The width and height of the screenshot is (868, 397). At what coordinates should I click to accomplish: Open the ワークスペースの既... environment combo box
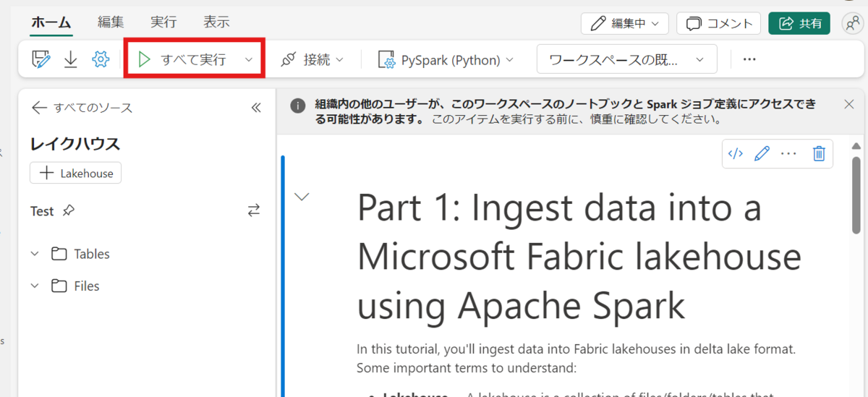click(x=626, y=59)
